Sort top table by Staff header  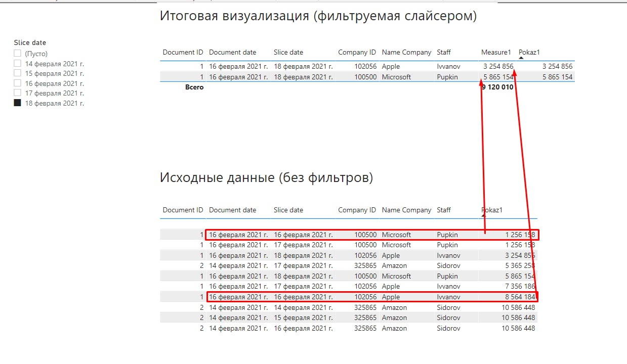coord(444,52)
